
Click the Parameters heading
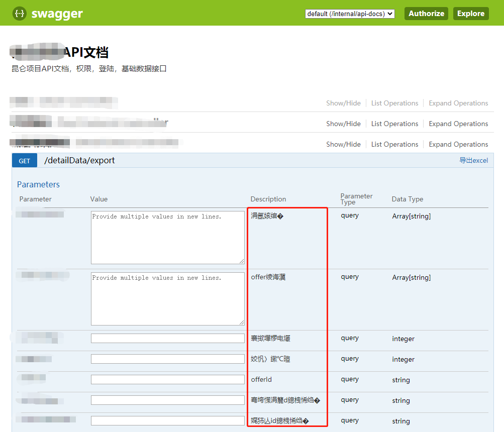[x=38, y=184]
